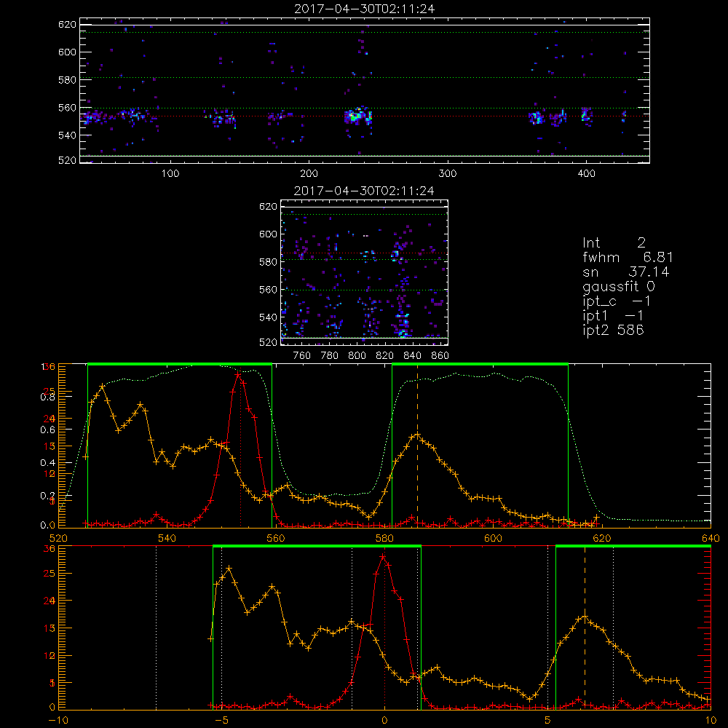Click the x-axis label 800 of middle image

point(357,356)
